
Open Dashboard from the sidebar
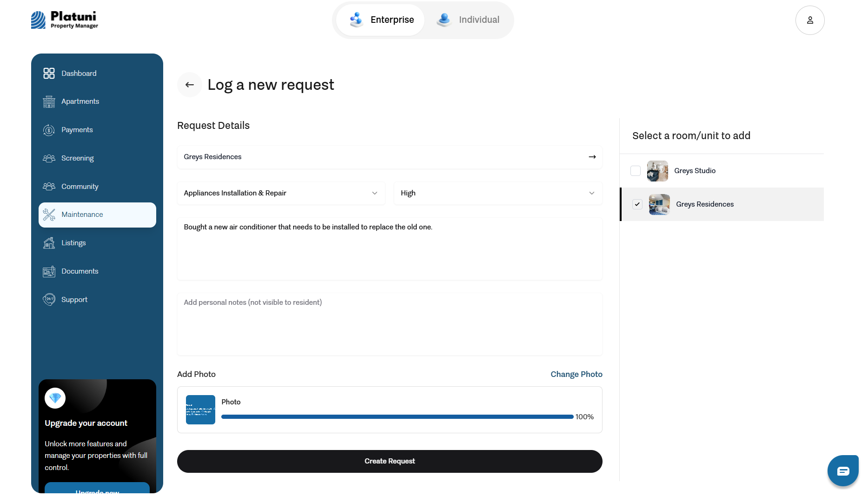[x=97, y=74]
